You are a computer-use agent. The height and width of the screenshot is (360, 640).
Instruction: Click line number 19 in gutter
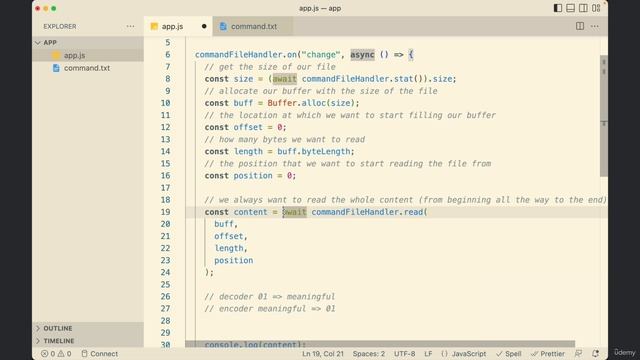[x=165, y=212]
